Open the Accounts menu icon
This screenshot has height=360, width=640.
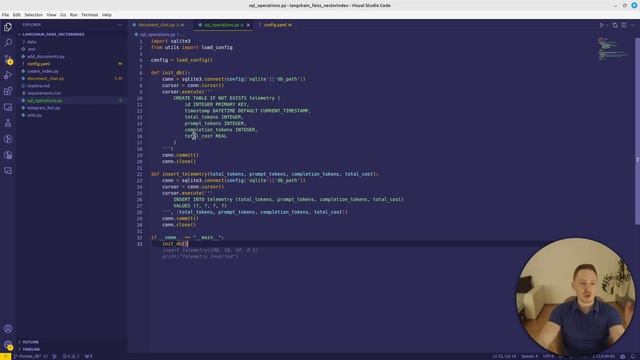(8, 329)
